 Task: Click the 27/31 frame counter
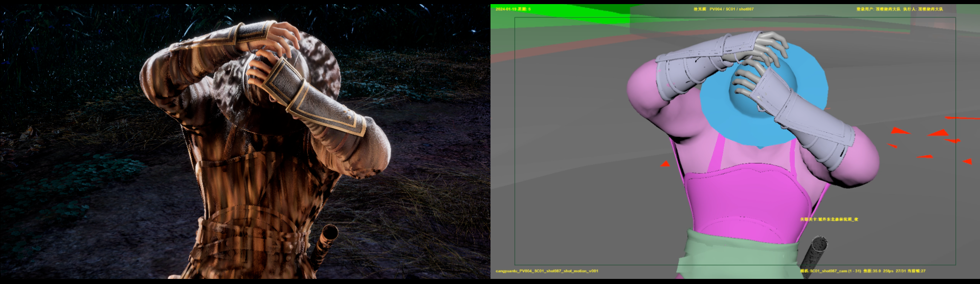901,271
